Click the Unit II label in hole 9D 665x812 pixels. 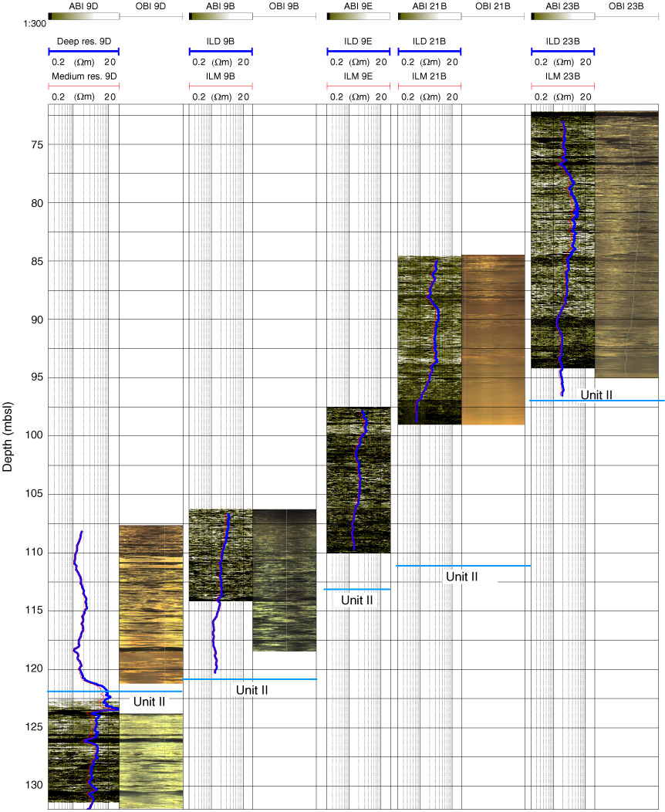(149, 702)
